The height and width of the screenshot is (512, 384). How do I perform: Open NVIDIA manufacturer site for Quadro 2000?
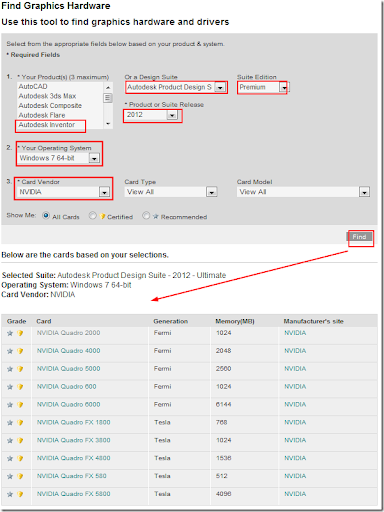(x=295, y=333)
